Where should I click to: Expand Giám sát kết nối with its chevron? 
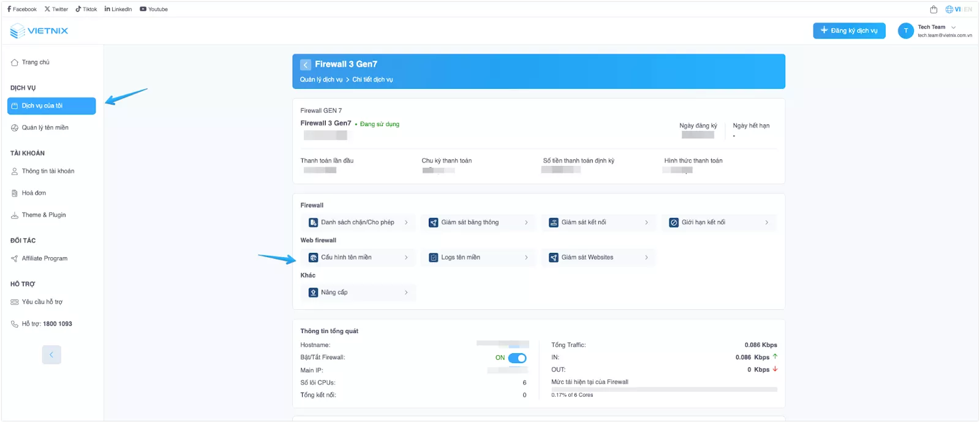[646, 223]
